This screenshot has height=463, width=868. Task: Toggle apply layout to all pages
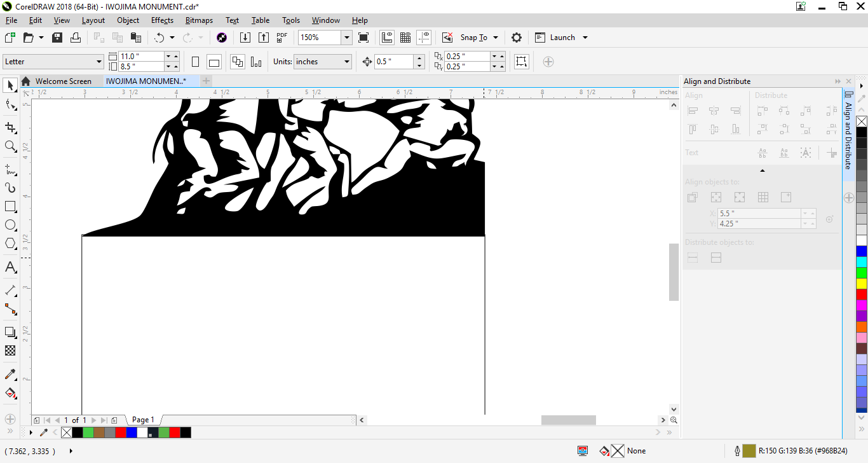(238, 62)
